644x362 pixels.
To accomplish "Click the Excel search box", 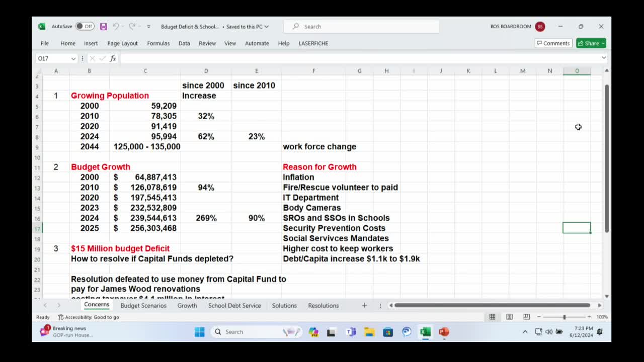I will (361, 27).
